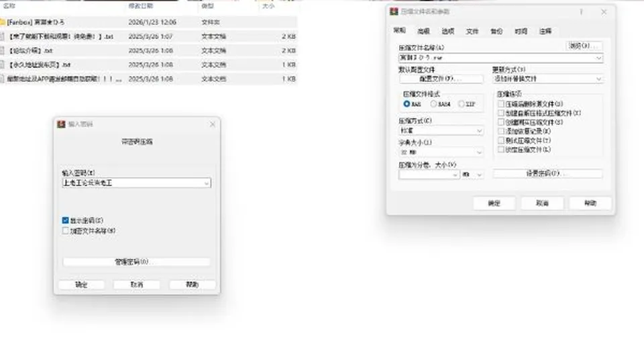Viewport: 644px width, 358px height.
Task: Select the file name containing APP in the list
Action: pyautogui.click(x=64, y=79)
